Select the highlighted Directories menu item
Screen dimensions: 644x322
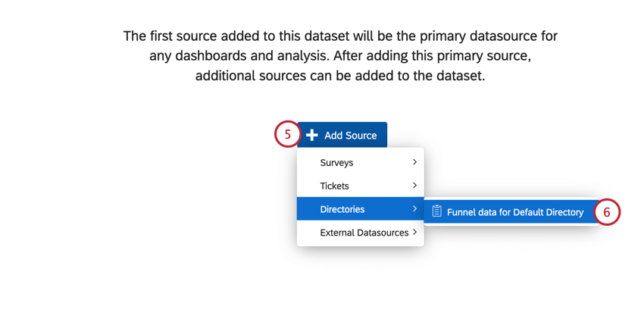point(342,209)
